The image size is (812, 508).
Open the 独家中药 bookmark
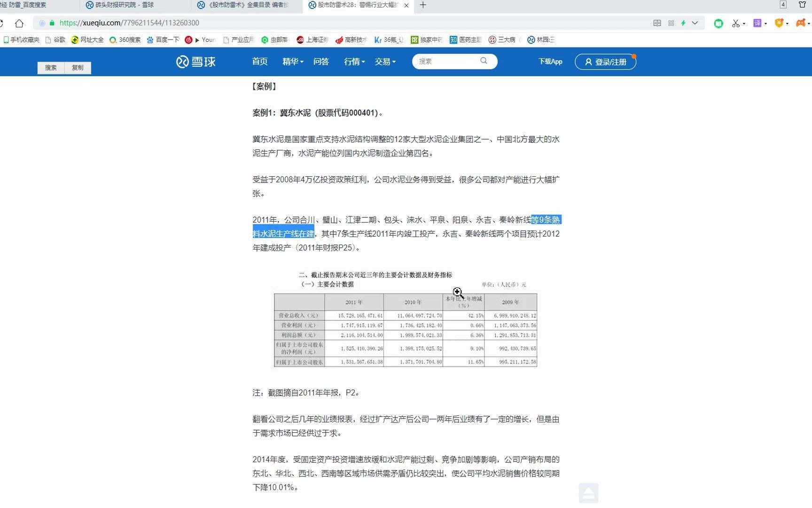(x=427, y=40)
